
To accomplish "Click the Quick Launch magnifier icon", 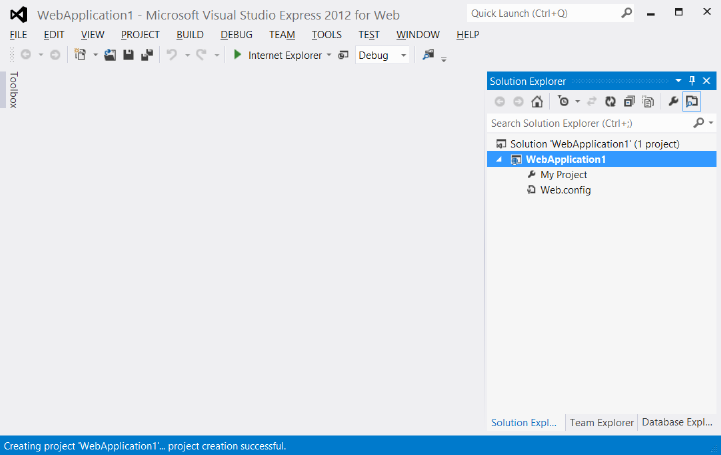I will tap(626, 13).
